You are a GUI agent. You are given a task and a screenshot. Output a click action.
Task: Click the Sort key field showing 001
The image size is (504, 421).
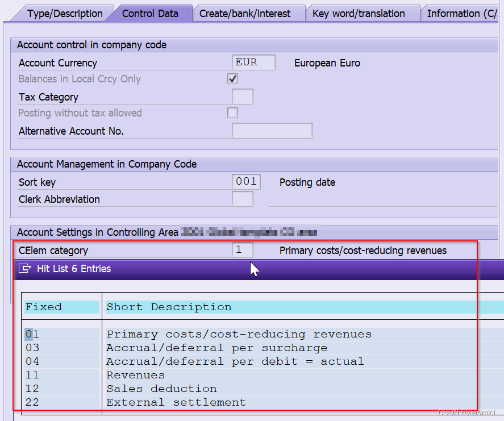245,181
